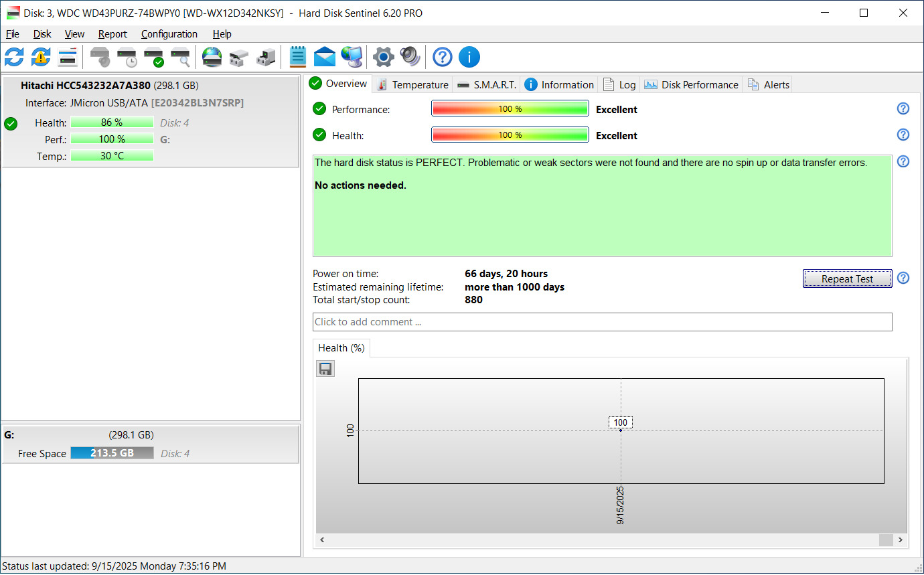This screenshot has width=924, height=575.
Task: Click the Hitachi Health 86 % bar
Action: (112, 122)
